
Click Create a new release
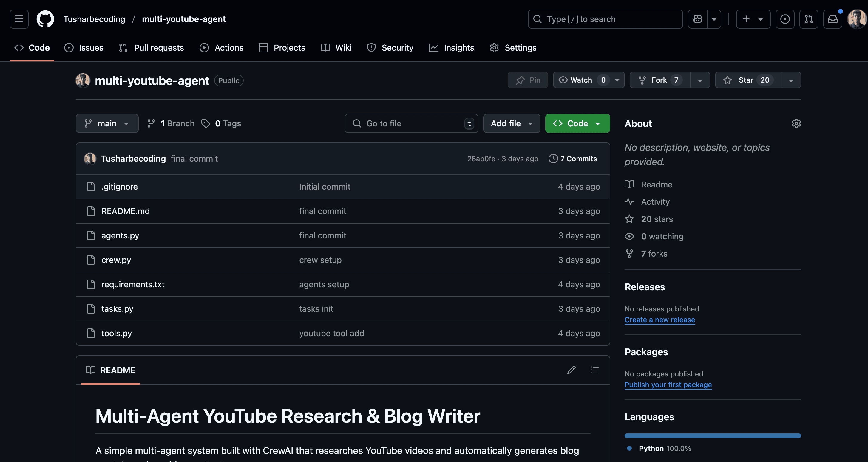tap(660, 320)
